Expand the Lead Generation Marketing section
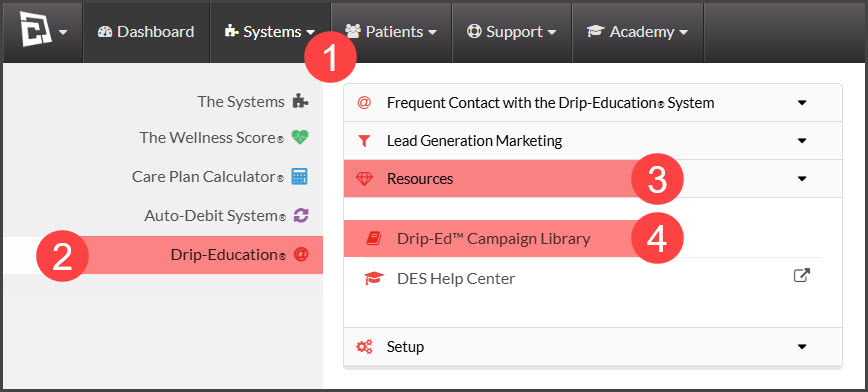The height and width of the screenshot is (392, 868). pos(593,141)
